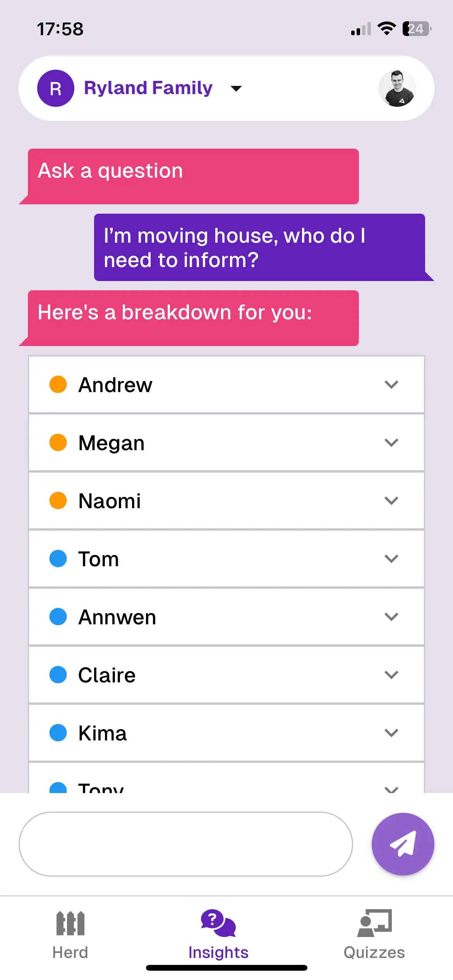The image size is (453, 980).
Task: Tap the Insights chat bubbles icon
Action: coord(218,923)
